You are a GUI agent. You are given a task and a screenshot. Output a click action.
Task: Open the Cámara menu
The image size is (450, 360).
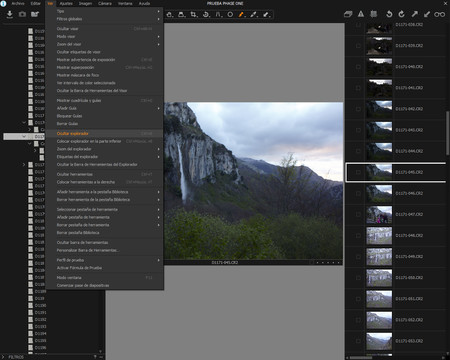(x=105, y=3)
